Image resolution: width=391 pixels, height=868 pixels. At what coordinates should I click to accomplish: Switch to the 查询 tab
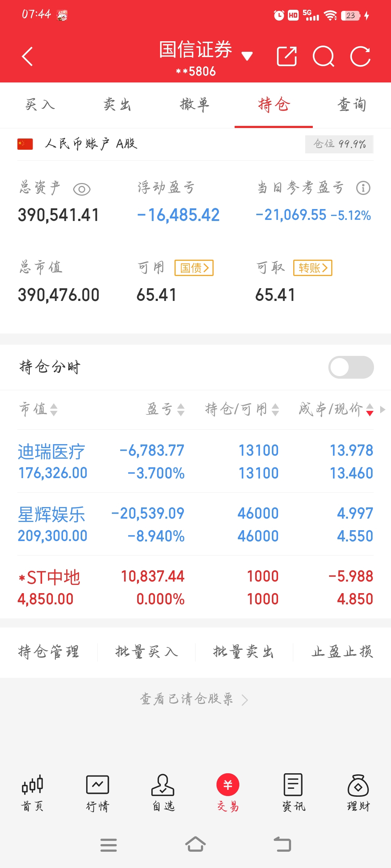point(352,105)
